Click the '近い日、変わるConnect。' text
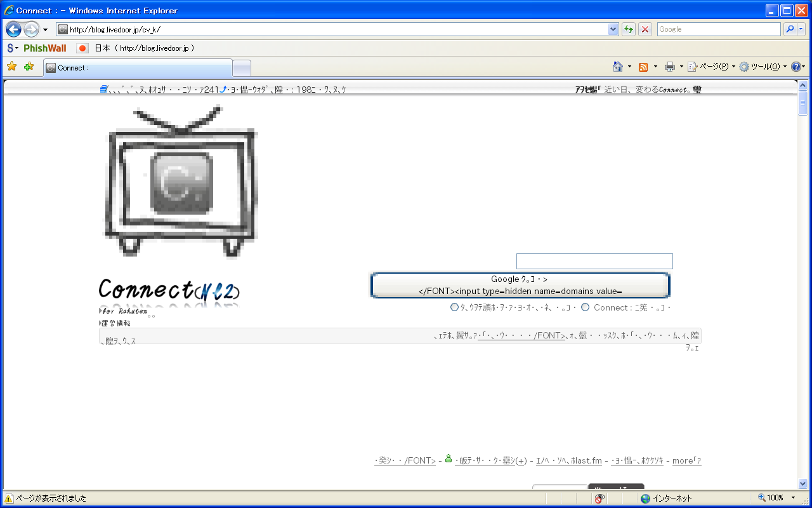 [x=648, y=90]
